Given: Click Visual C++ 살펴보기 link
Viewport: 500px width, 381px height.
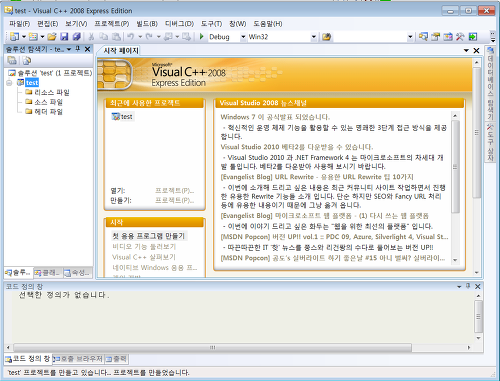Looking at the screenshot, I should [x=144, y=257].
